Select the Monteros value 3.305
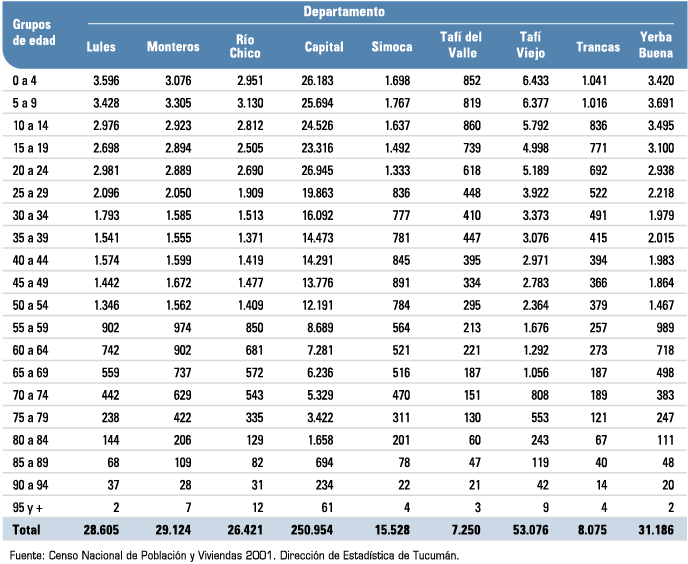The width and height of the screenshot is (688, 564). 178,103
